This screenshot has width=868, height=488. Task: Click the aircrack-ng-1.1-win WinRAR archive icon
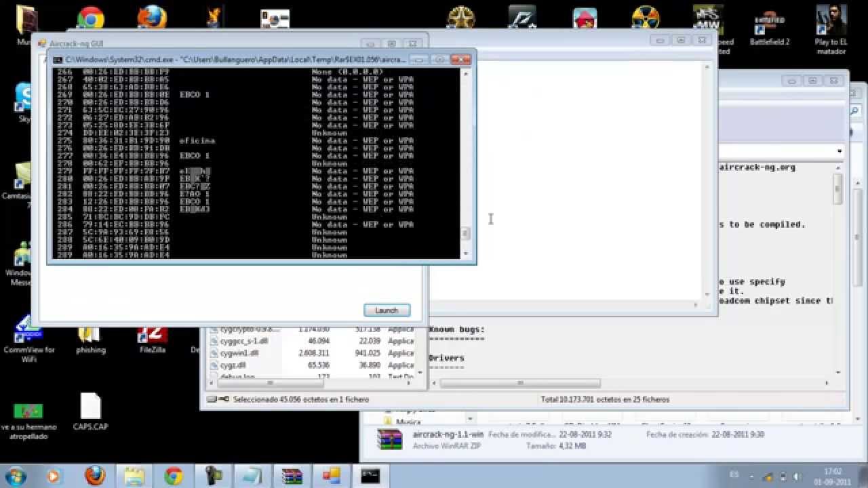390,441
